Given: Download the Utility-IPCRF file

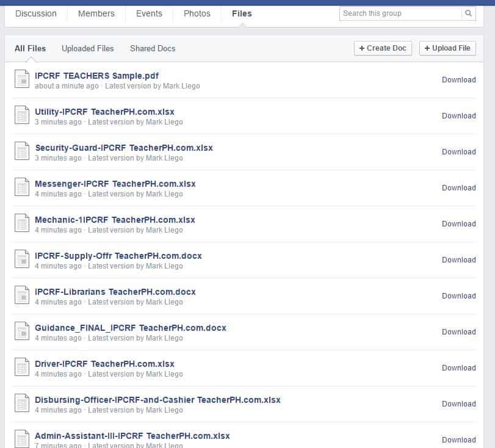Looking at the screenshot, I should tap(459, 115).
